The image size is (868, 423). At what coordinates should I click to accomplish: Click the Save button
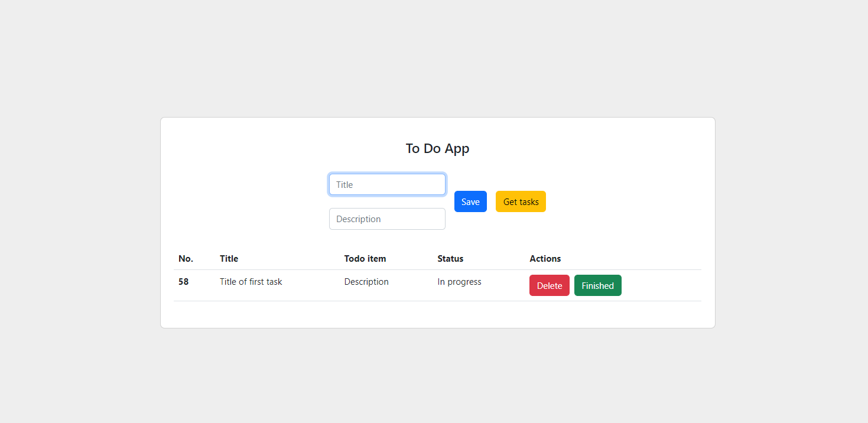(x=470, y=201)
